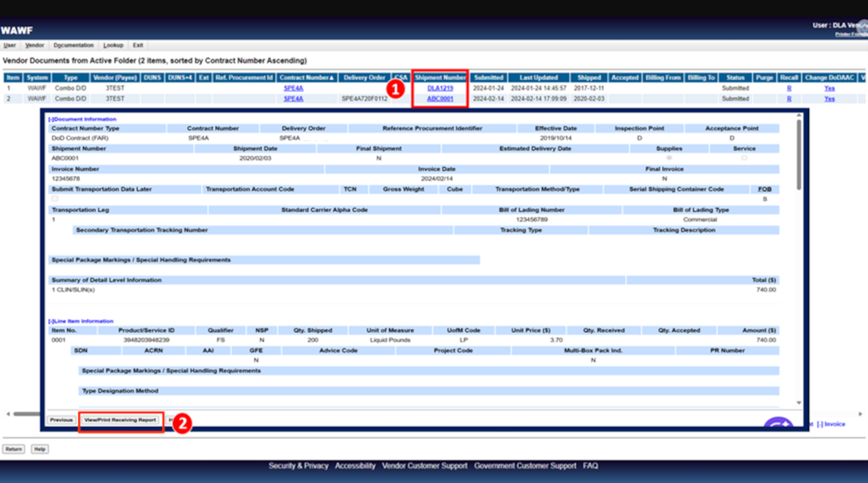Open the Documentation menu

click(73, 45)
